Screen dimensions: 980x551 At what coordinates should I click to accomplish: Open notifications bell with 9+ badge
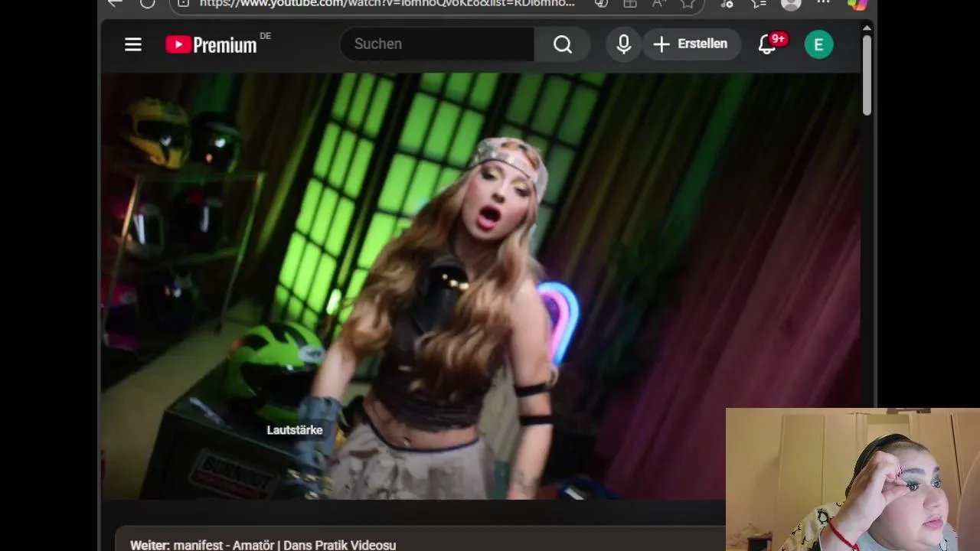768,44
